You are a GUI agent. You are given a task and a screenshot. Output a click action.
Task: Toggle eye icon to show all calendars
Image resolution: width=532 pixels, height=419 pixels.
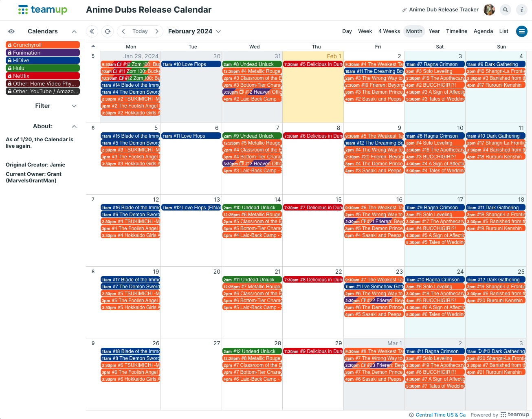[11, 31]
